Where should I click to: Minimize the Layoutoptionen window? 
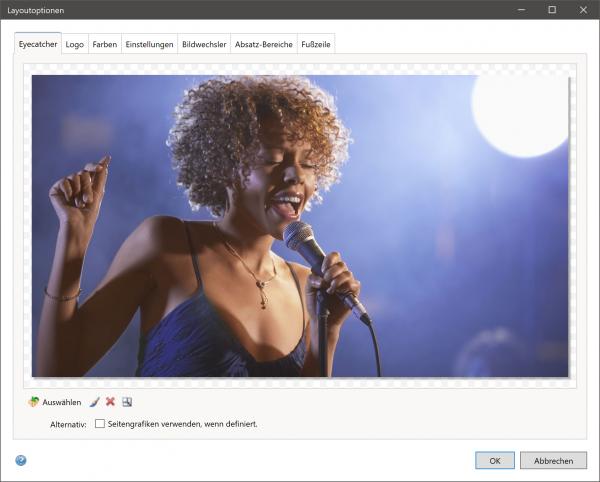(522, 9)
